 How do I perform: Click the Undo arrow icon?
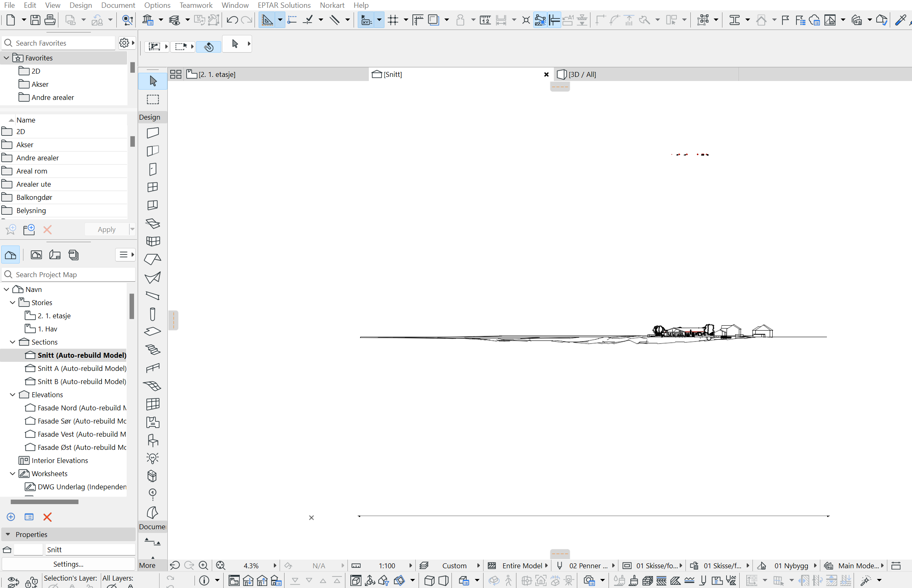click(232, 20)
